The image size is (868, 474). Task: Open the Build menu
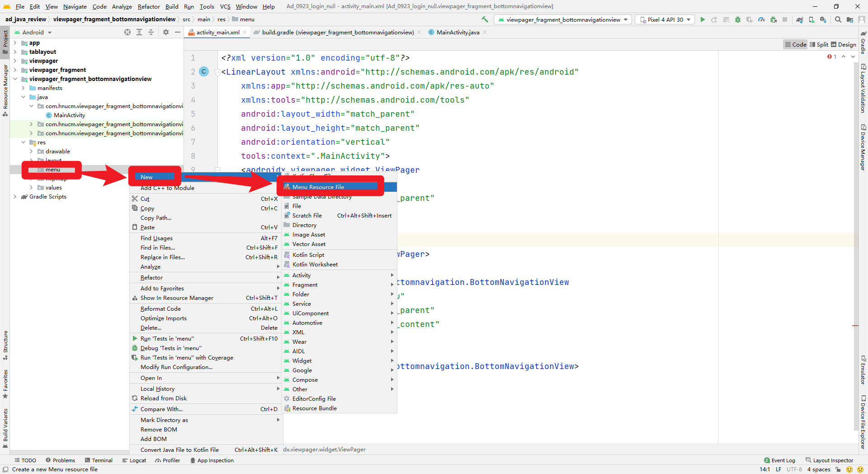(x=172, y=6)
